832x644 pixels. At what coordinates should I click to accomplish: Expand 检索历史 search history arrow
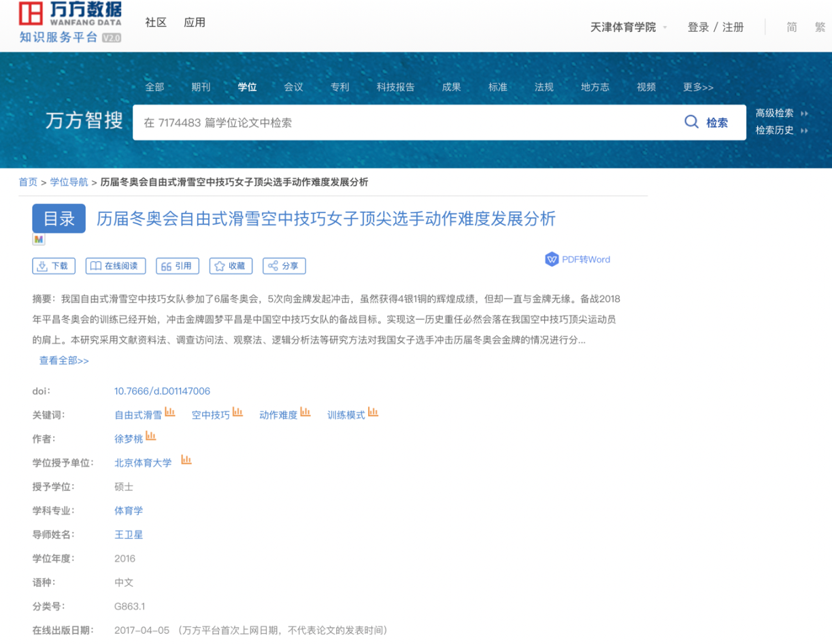pyautogui.click(x=804, y=131)
